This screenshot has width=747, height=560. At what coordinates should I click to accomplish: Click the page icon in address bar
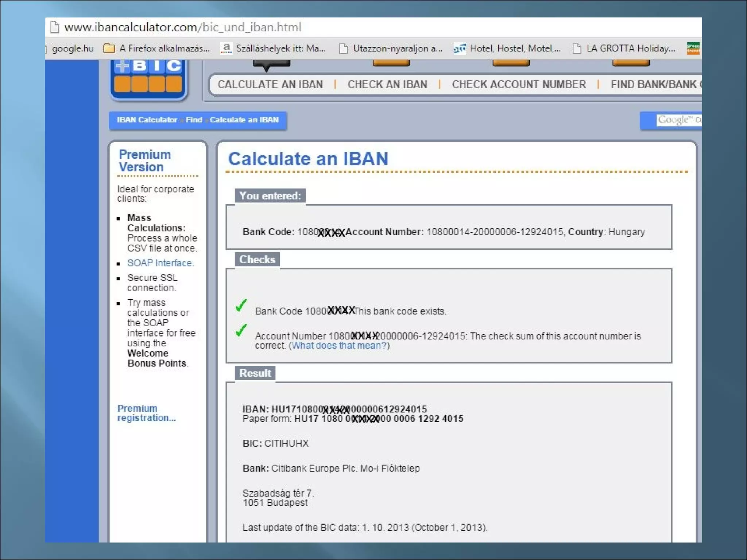coord(55,27)
